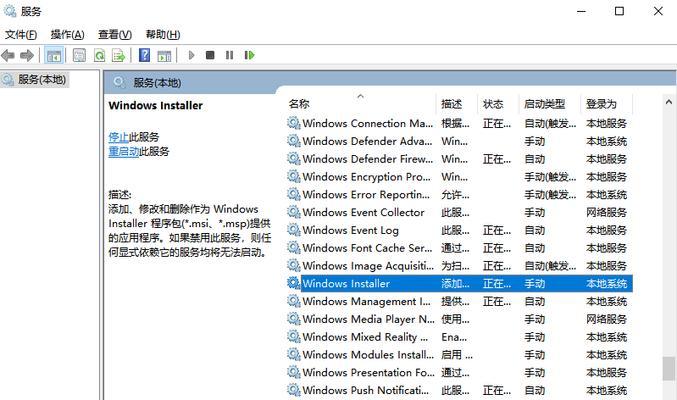Select the Windows Media Player N... service name
The width and height of the screenshot is (677, 400).
pos(369,319)
